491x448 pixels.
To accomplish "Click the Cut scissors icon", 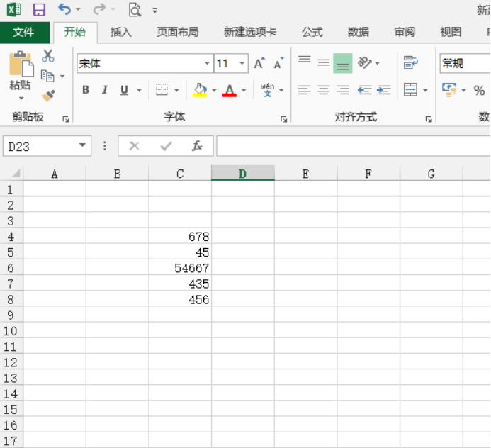I will click(x=48, y=56).
